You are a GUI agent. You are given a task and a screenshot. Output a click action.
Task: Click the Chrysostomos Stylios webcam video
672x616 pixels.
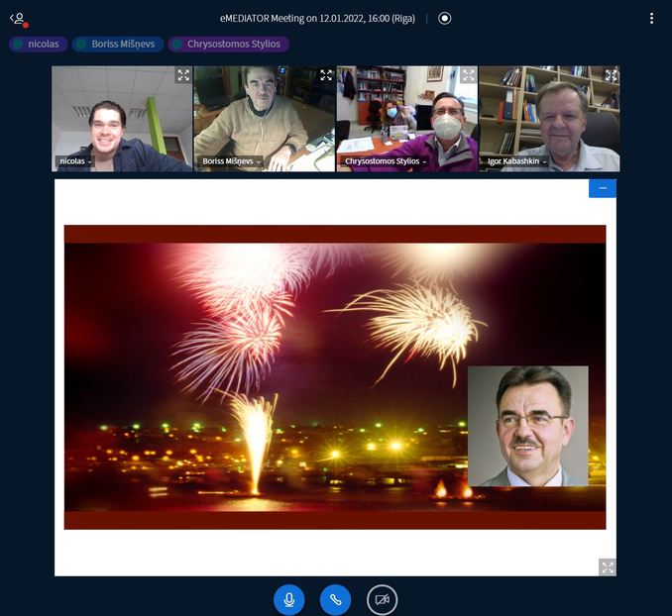407,119
